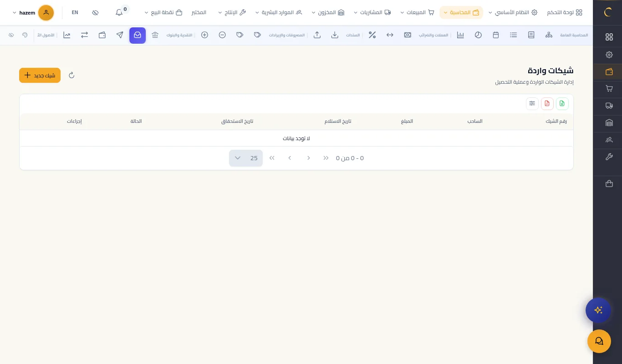Image resolution: width=622 pixels, height=364 pixels.
Task: Select the highlighted incoming checks inbox icon
Action: [138, 35]
